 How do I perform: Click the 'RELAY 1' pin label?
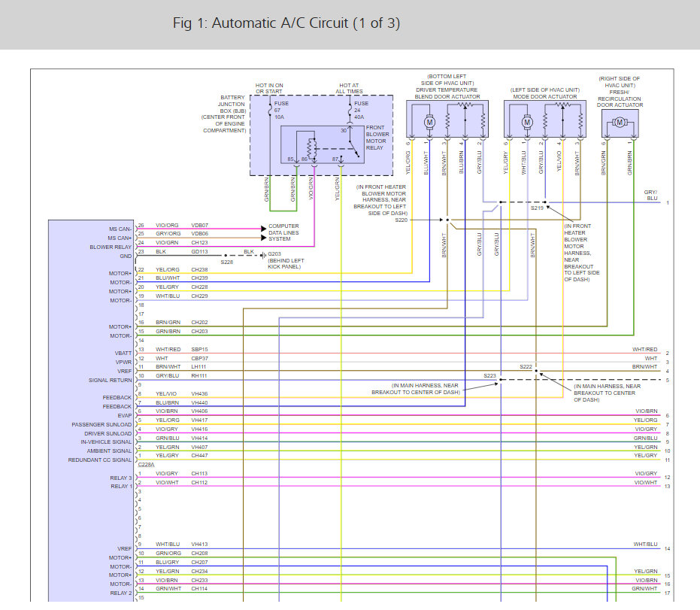point(122,486)
